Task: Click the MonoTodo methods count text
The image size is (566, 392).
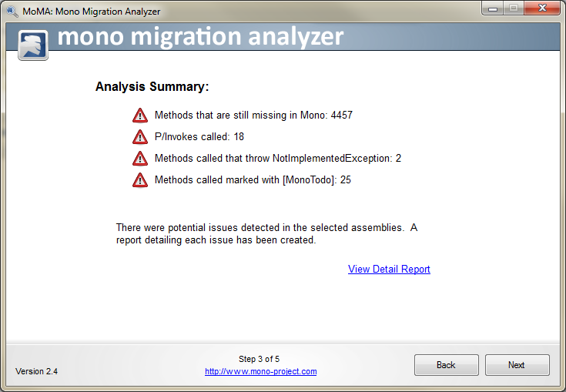Action: pyautogui.click(x=253, y=180)
